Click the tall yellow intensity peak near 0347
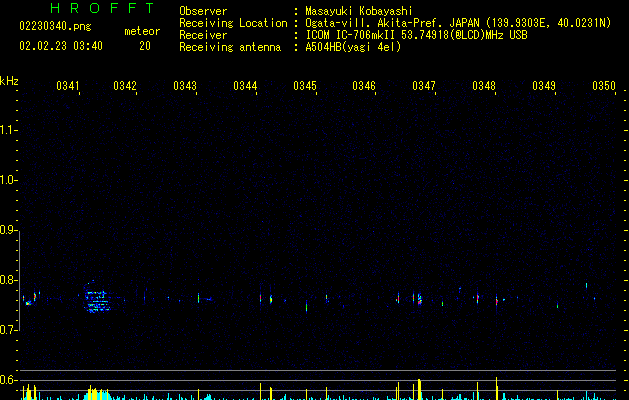The width and height of the screenshot is (629, 400). 419,389
